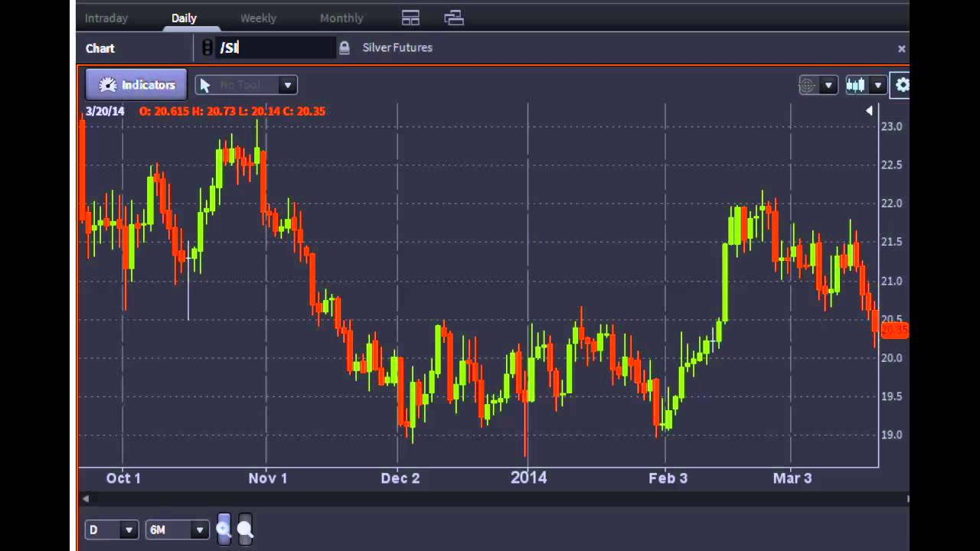Click the zoom out magnifier
Viewport: 980px width, 551px height.
tap(245, 529)
